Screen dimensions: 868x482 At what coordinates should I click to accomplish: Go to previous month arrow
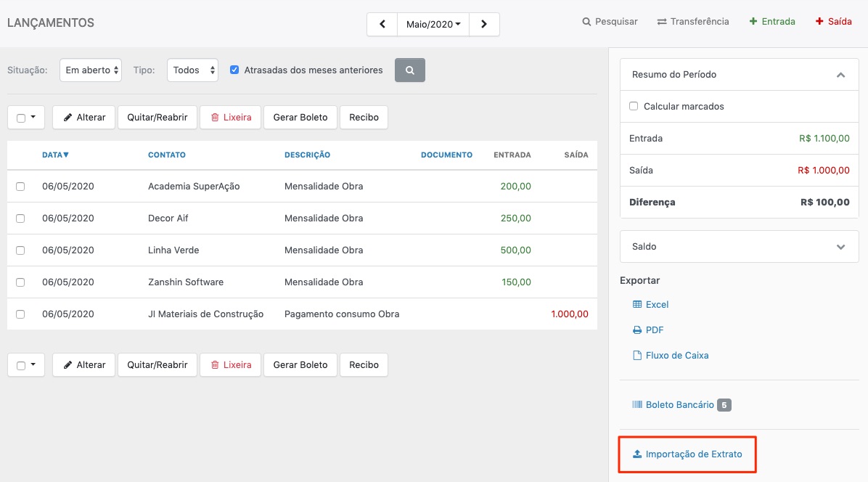[382, 25]
